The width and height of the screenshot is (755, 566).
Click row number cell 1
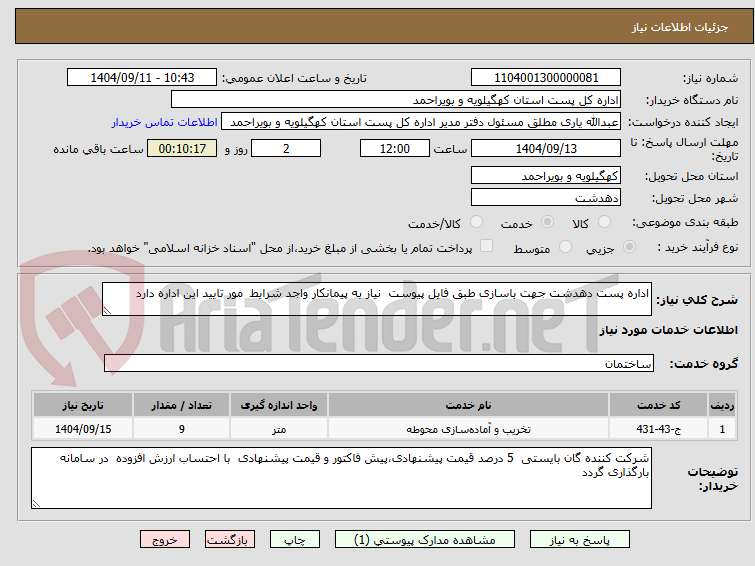[722, 429]
